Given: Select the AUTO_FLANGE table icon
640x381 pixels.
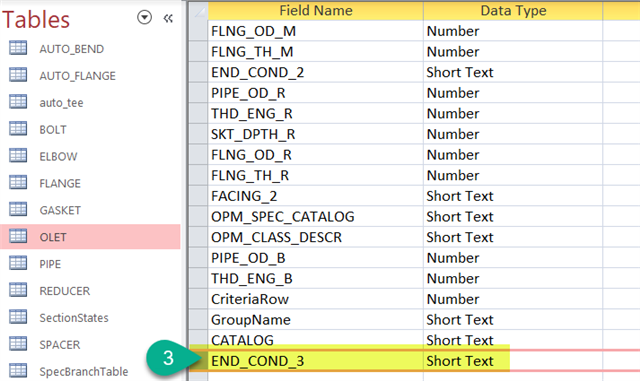Looking at the screenshot, I should click(18, 75).
